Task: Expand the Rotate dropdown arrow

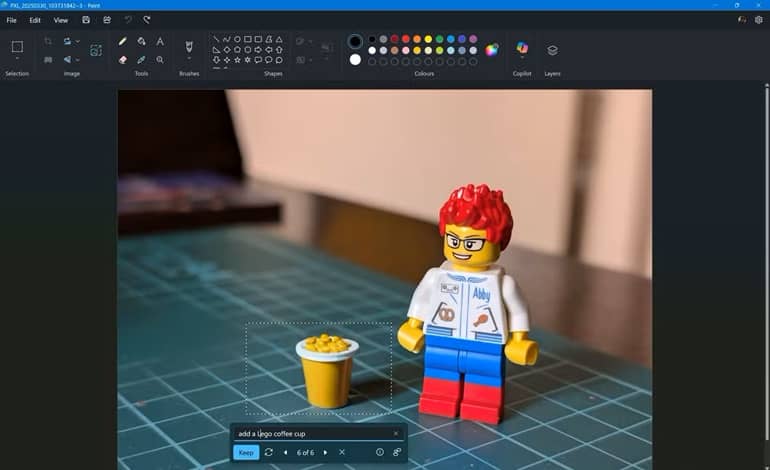Action: point(78,41)
